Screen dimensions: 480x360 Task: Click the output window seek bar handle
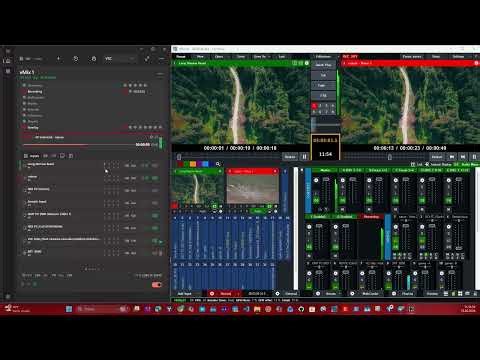tap(389, 157)
